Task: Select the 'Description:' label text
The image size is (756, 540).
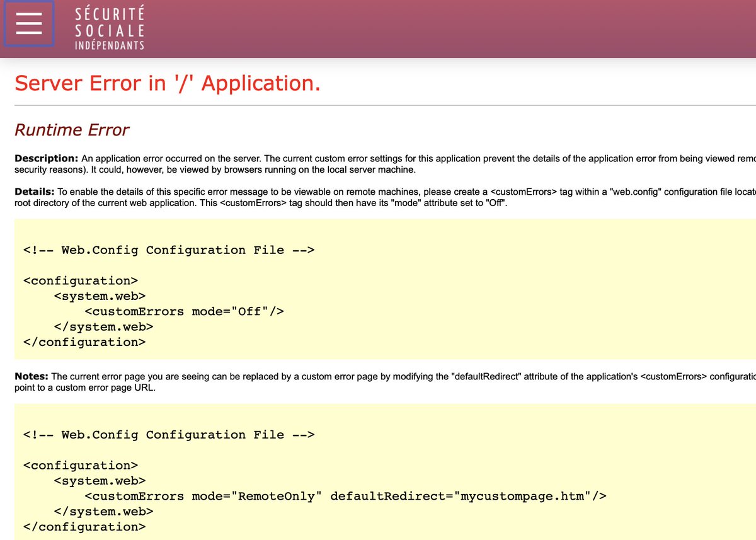Action: click(47, 158)
